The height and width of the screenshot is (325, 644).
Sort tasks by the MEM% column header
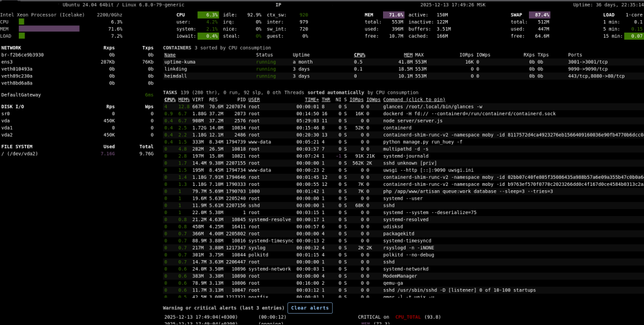184,100
